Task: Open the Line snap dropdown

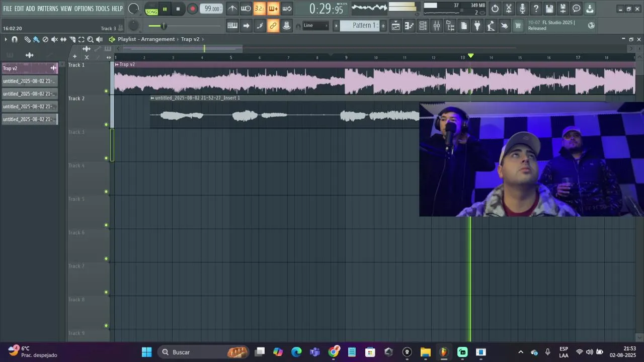Action: click(x=315, y=26)
